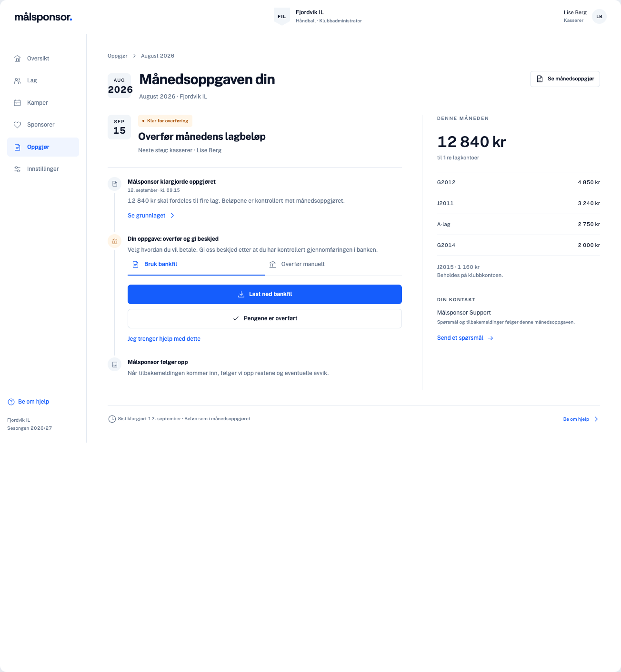Viewport: 621px width, 672px height.
Task: Click the document icon at the Målsponsor klargjorde oppgjøret step
Action: [115, 184]
